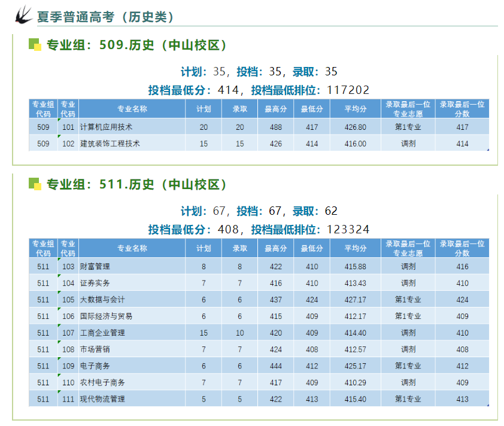Viewport: 504px width, 426px height.
Task: Click lowest score 408 in 市场营销 row
Action: click(x=312, y=349)
